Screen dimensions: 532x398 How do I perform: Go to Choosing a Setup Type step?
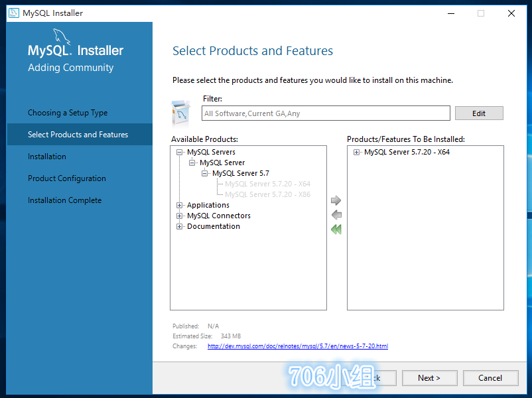pos(68,113)
